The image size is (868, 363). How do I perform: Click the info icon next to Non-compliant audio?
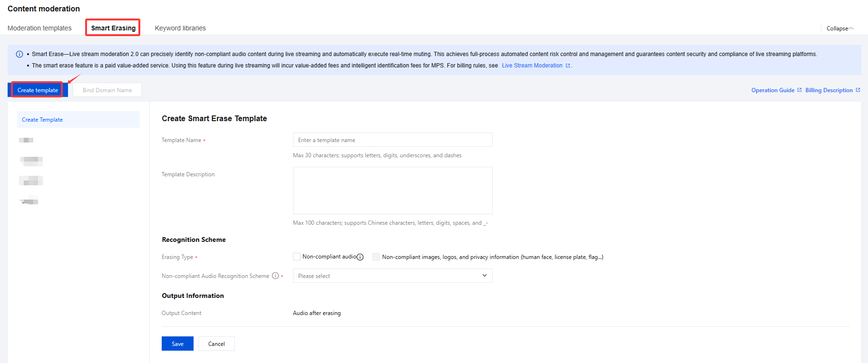(x=360, y=257)
